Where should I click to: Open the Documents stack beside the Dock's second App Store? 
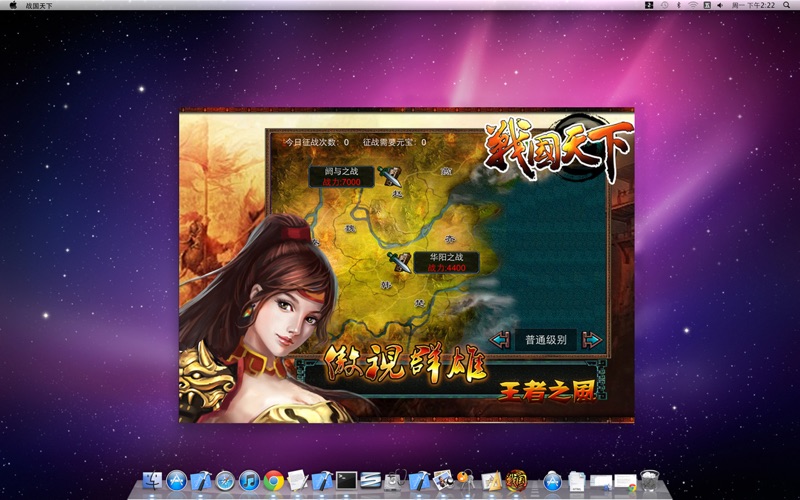pyautogui.click(x=577, y=481)
